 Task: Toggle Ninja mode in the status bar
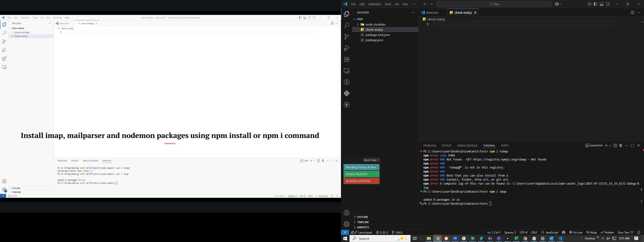[591, 232]
